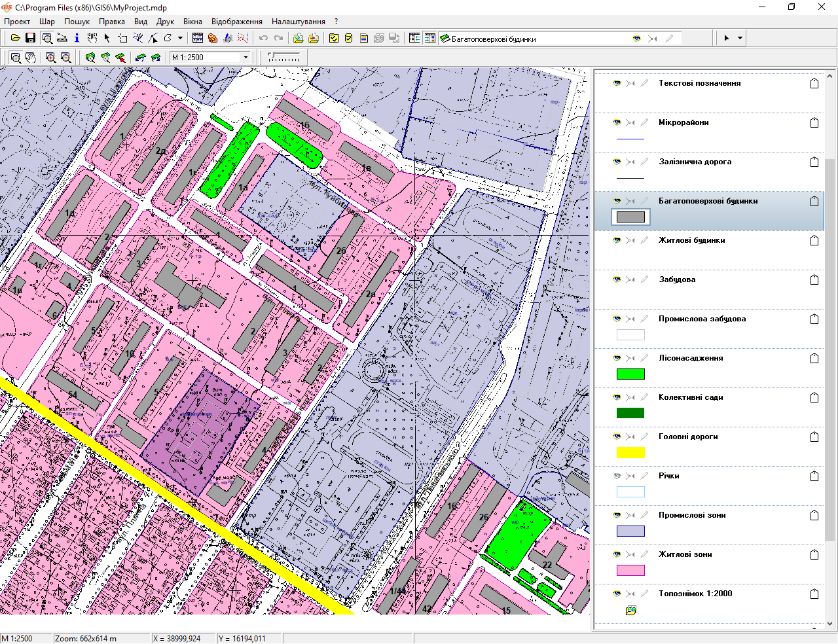Click the tag icon for Мікрорайони layer

pyautogui.click(x=814, y=123)
